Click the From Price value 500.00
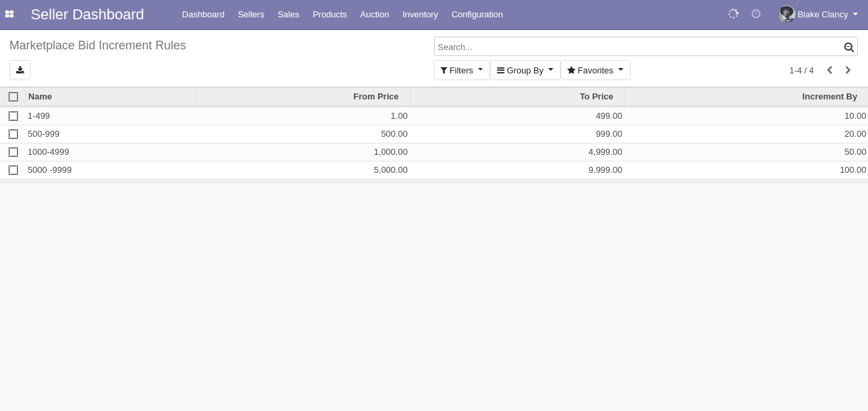This screenshot has width=868, height=411. [394, 134]
